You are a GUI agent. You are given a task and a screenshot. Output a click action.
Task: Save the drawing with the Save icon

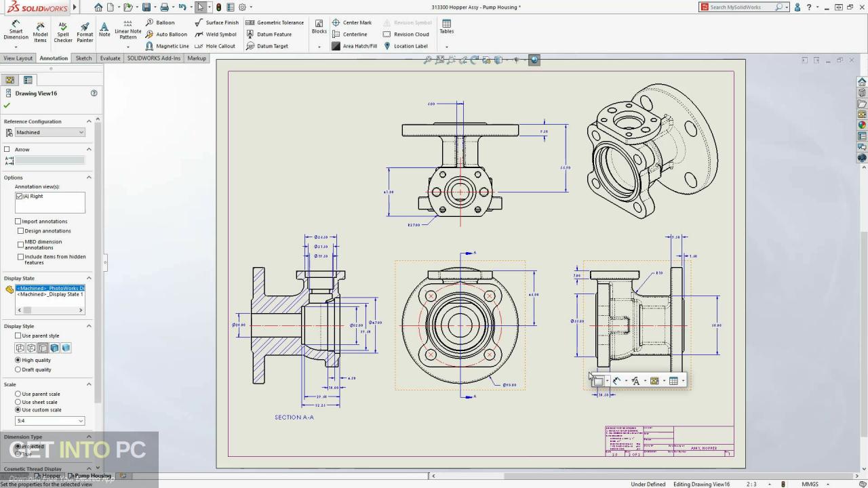pos(146,7)
